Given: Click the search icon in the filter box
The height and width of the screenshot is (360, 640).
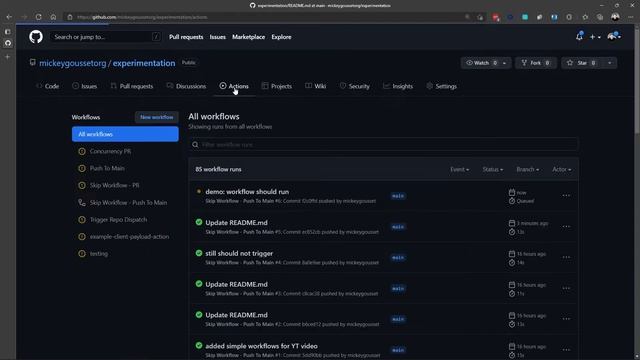Looking at the screenshot, I should (195, 144).
